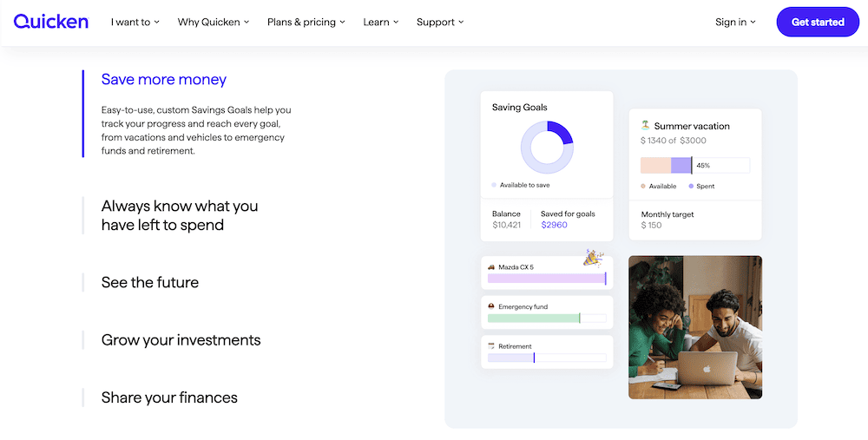Open Grow your investments section
Image resolution: width=868 pixels, height=440 pixels.
[181, 340]
